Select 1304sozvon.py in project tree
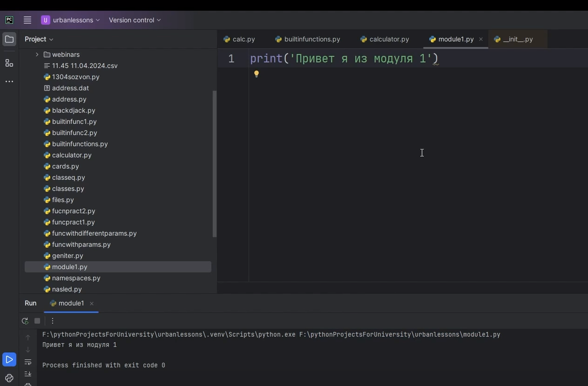Screen dimensions: 588x386 72,77
